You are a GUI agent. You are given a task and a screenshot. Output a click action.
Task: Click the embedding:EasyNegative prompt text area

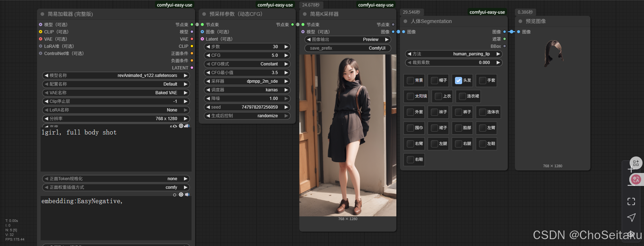click(x=116, y=218)
